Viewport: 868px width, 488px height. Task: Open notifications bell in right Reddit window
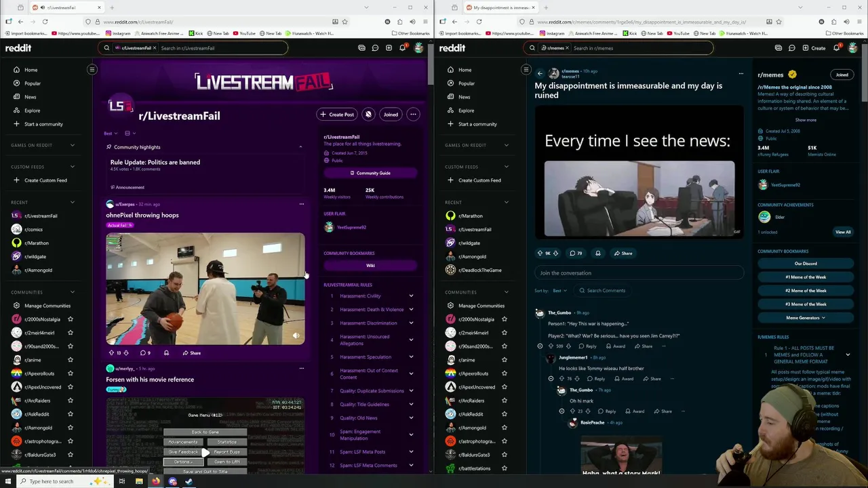tap(836, 48)
